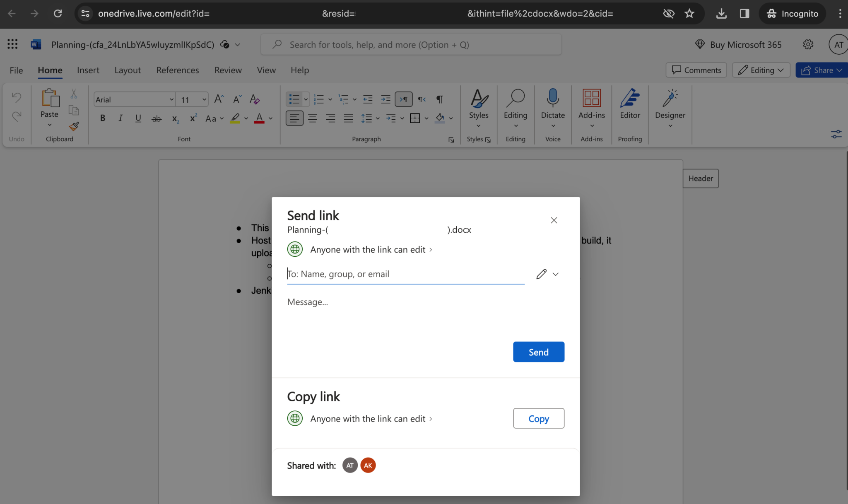Expand the line spacing options
This screenshot has width=848, height=504.
(x=378, y=118)
